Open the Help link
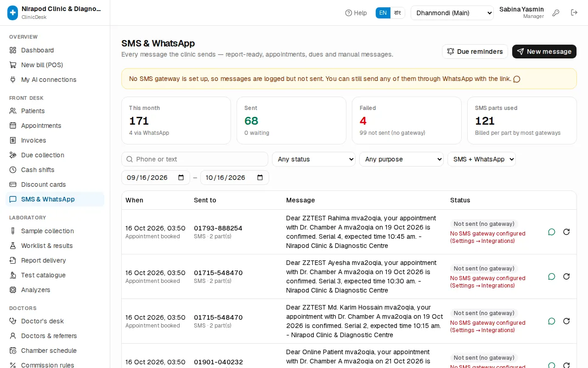This screenshot has height=368, width=588. 356,13
